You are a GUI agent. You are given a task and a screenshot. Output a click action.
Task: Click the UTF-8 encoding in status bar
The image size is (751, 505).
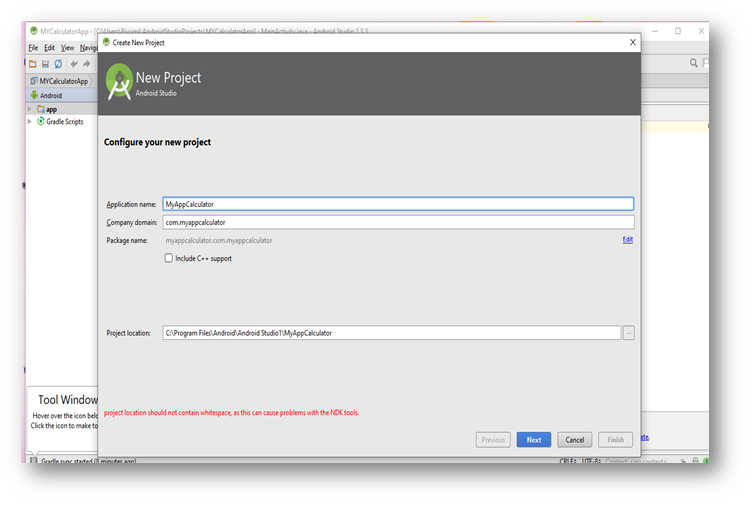point(591,461)
